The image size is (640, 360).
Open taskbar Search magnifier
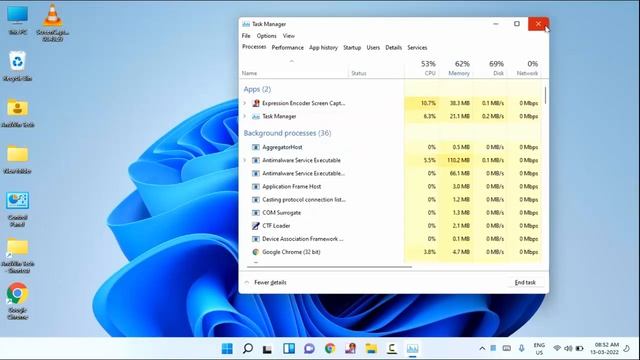point(247,348)
